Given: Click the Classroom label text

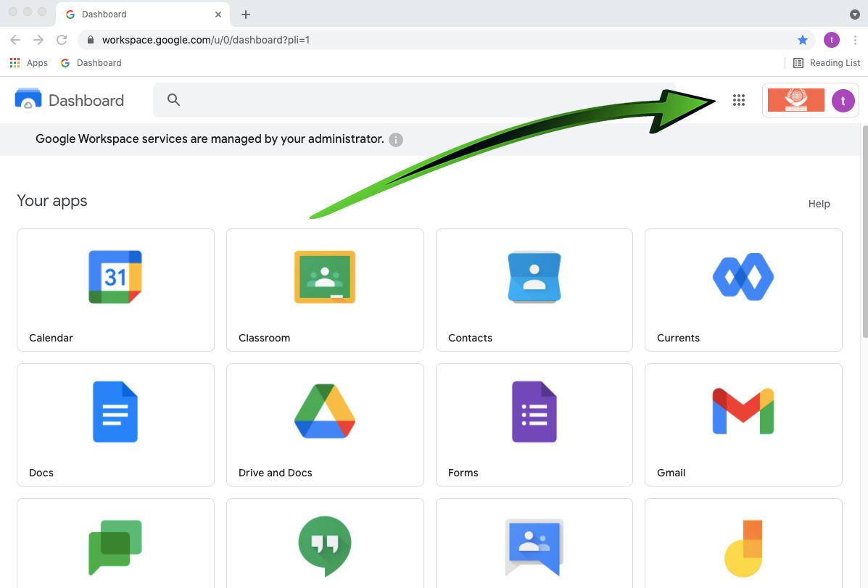Looking at the screenshot, I should [x=264, y=338].
